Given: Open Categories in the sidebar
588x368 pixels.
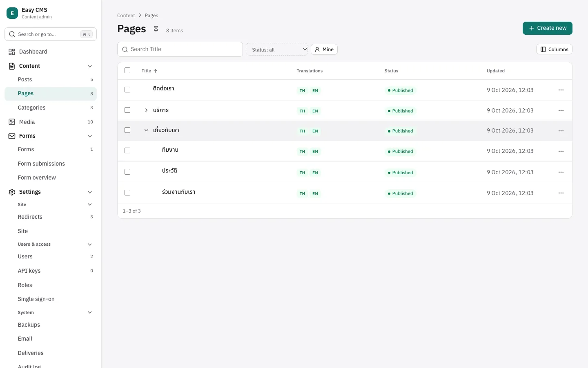Looking at the screenshot, I should click(51, 108).
